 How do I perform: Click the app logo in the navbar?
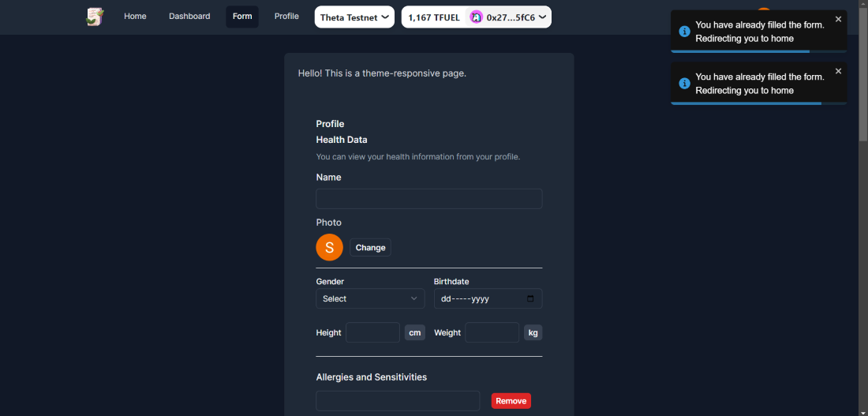[95, 17]
